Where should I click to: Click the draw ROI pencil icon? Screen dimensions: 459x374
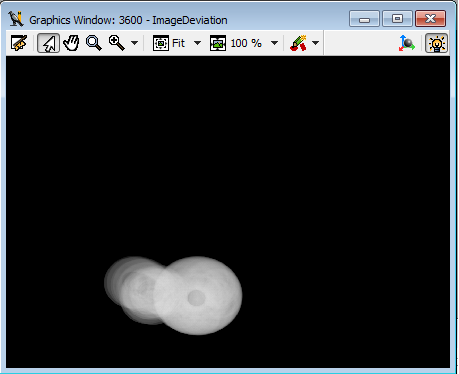(x=298, y=43)
